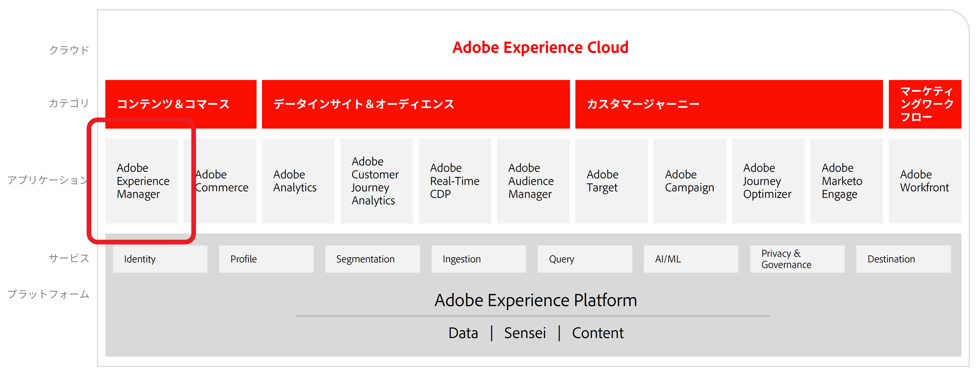Click the Adobe Journey Optimizer box
This screenshot has height=377, width=980.
tap(768, 181)
